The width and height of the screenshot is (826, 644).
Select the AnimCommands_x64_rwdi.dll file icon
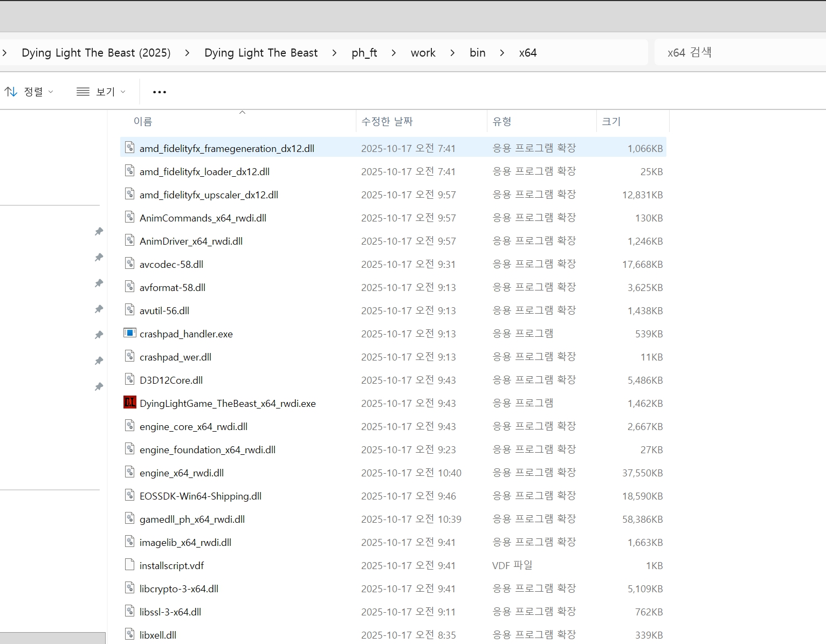129,217
